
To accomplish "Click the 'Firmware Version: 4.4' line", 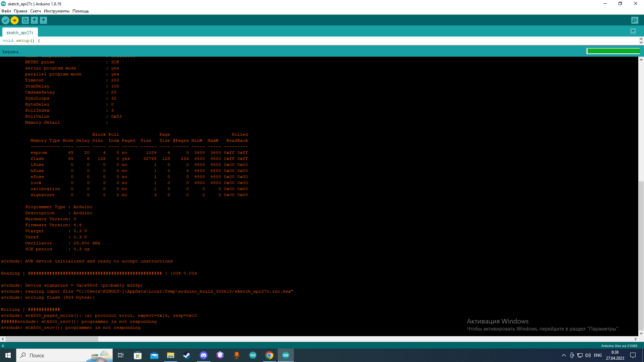I will [53, 225].
